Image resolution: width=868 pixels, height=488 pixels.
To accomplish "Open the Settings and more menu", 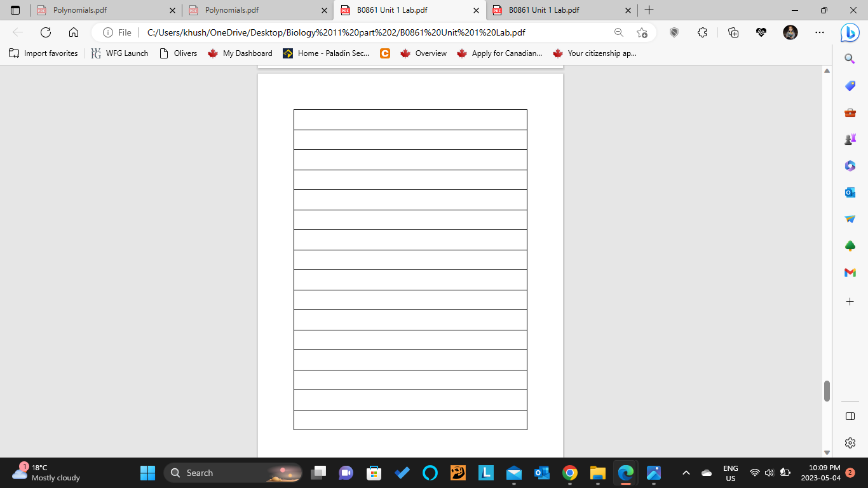I will [x=819, y=32].
